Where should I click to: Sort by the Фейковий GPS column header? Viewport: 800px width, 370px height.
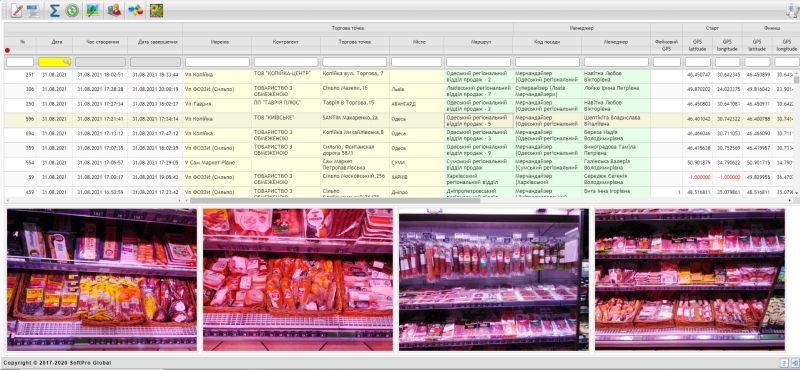click(666, 45)
